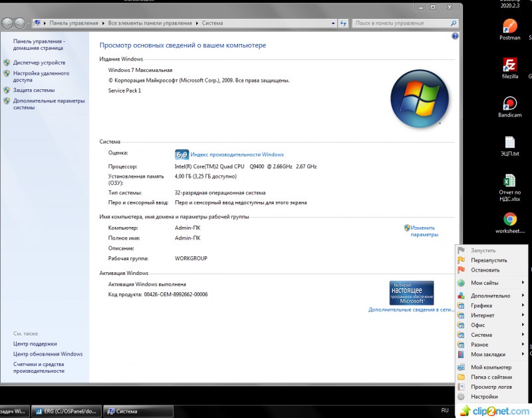
Task: Select Папка с сайтами menu entry
Action: [491, 377]
